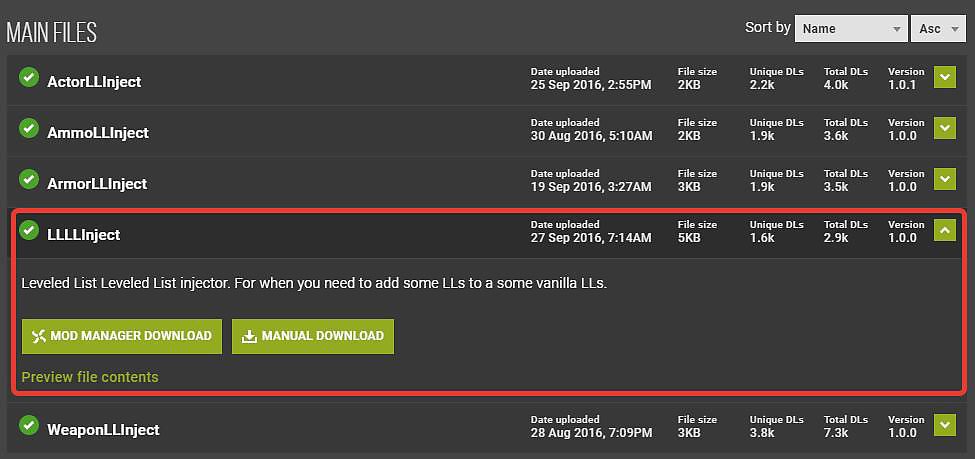Expand the WeaponLLInject file details

tap(945, 426)
